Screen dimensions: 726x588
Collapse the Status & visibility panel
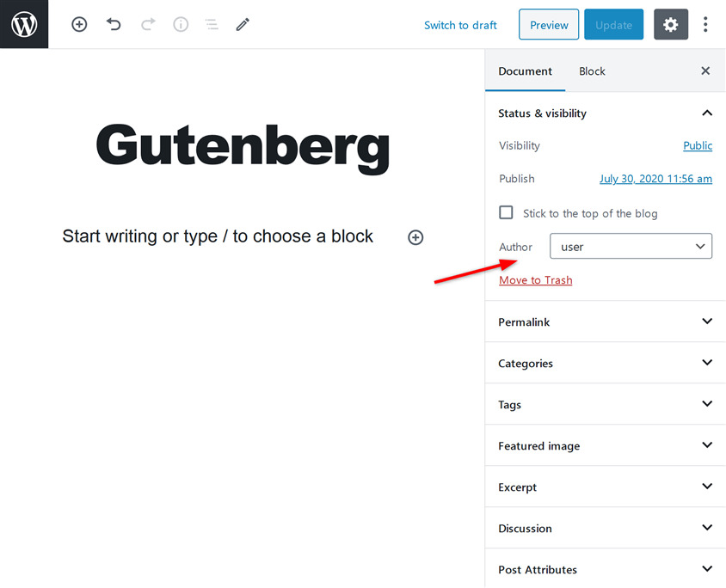pos(707,113)
